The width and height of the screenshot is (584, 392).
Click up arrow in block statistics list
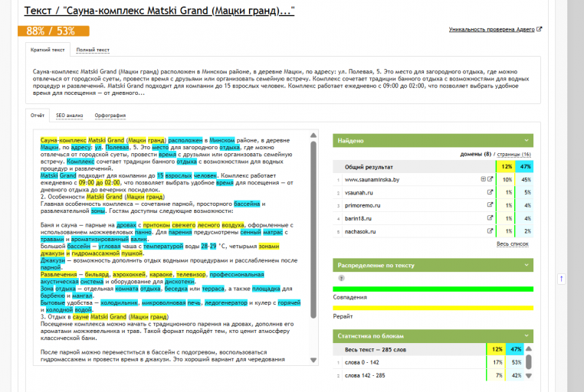pos(529,349)
